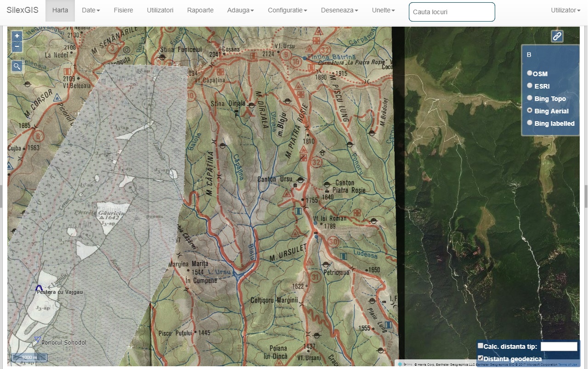The image size is (588, 369).
Task: Switch to the Harta tab
Action: [60, 10]
